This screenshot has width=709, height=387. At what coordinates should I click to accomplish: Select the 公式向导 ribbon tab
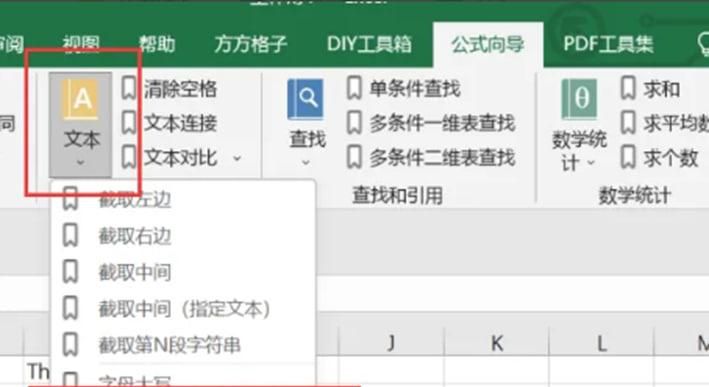click(488, 44)
